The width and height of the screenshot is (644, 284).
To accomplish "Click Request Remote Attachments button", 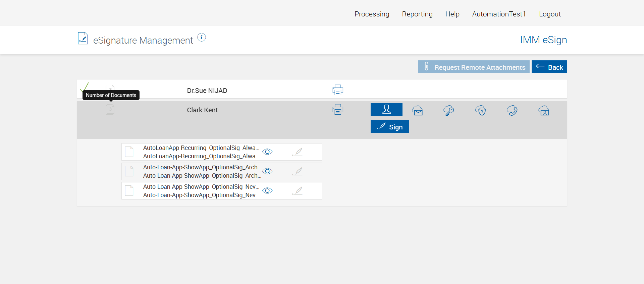I will coord(474,67).
